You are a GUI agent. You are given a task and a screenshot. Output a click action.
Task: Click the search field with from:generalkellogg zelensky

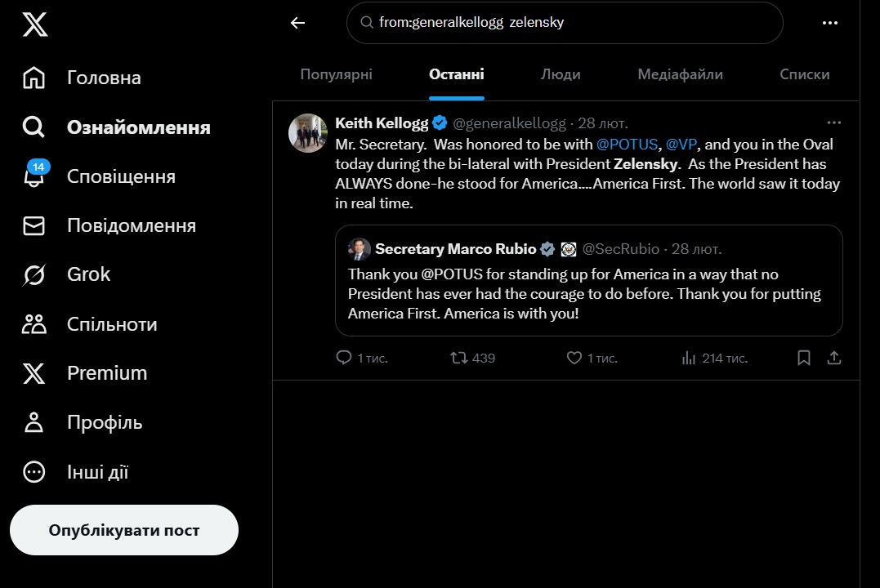565,22
